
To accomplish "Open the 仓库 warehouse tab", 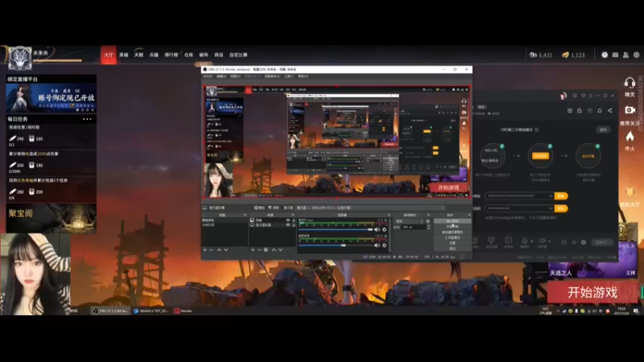I will [188, 55].
